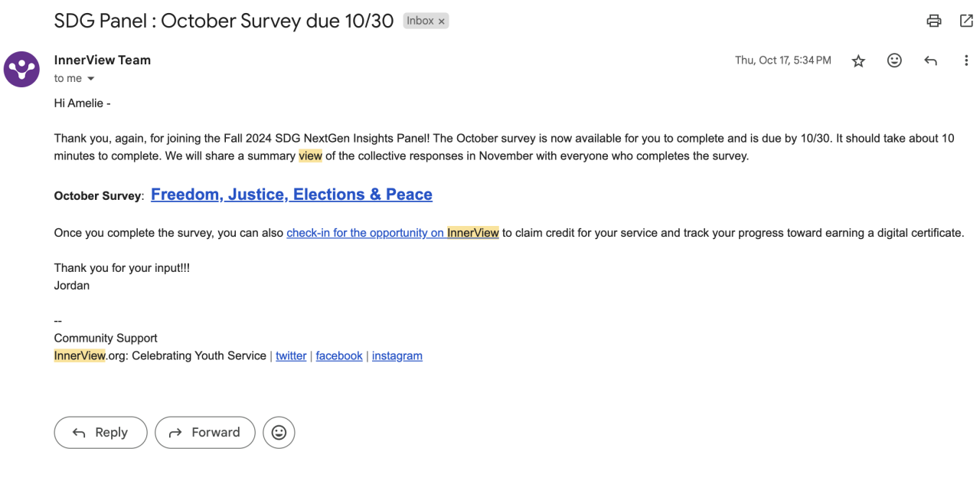Expand recipient details arrow beside "to me"
Screen dimensions: 980x478
click(91, 79)
